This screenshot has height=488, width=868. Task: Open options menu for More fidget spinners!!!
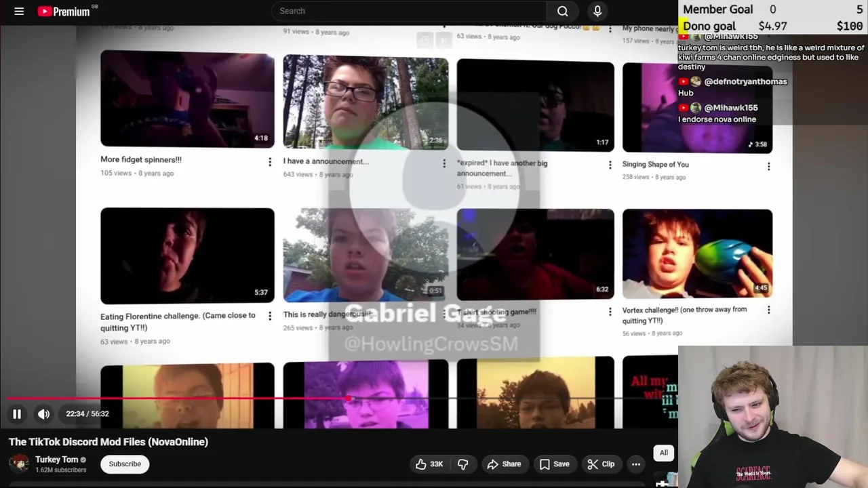(270, 161)
